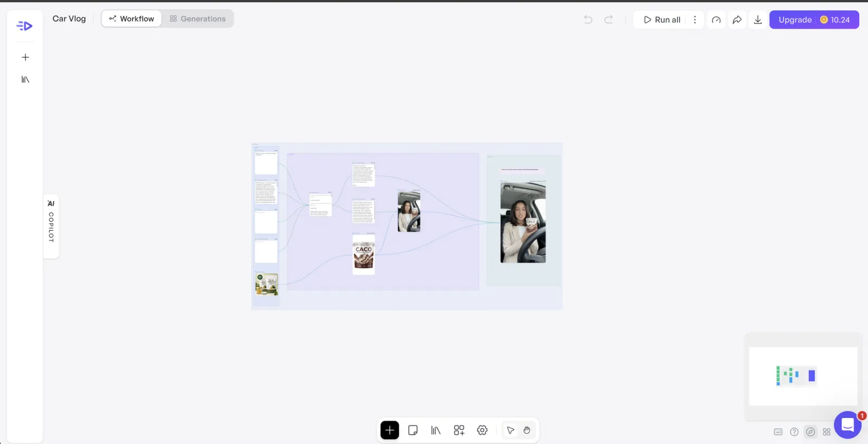This screenshot has width=868, height=444.
Task: Undo the last action
Action: click(x=588, y=20)
